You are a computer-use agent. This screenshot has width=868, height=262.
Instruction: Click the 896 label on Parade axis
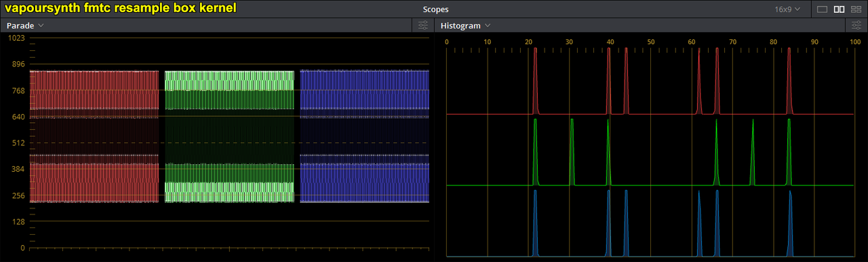[x=18, y=64]
